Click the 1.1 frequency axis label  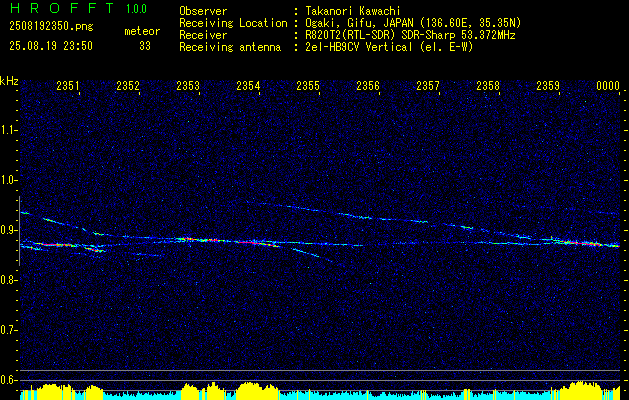coord(9,130)
